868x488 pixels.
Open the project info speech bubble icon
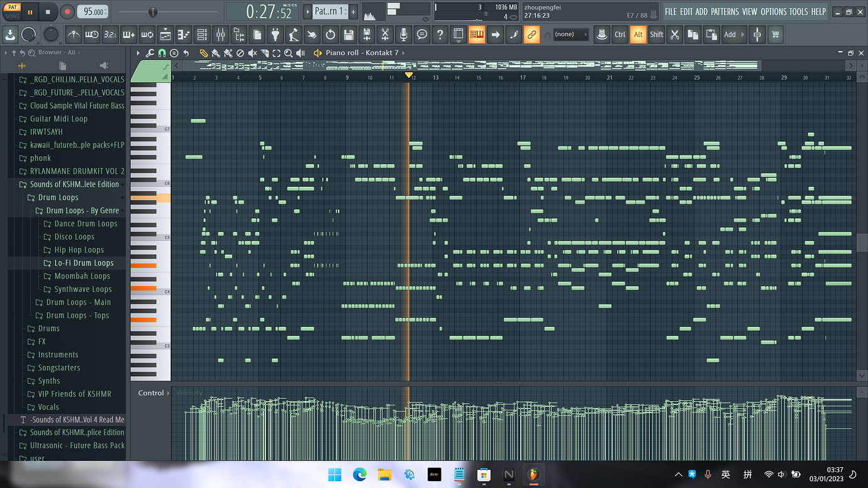click(x=422, y=35)
